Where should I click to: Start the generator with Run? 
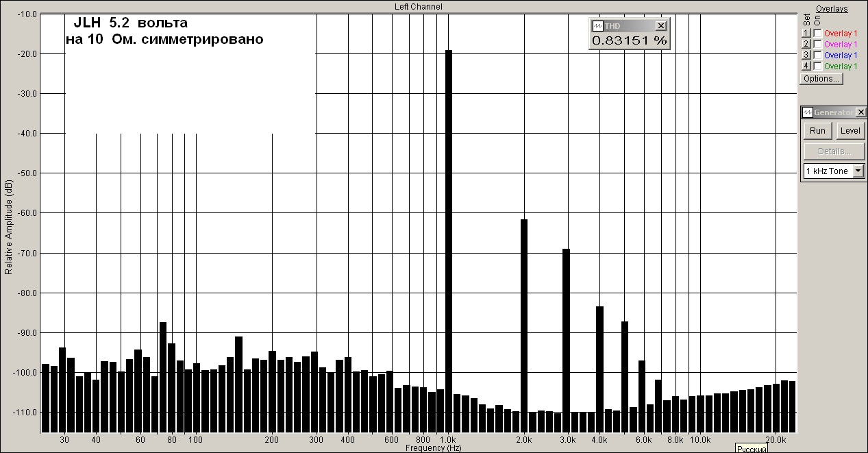pos(817,131)
